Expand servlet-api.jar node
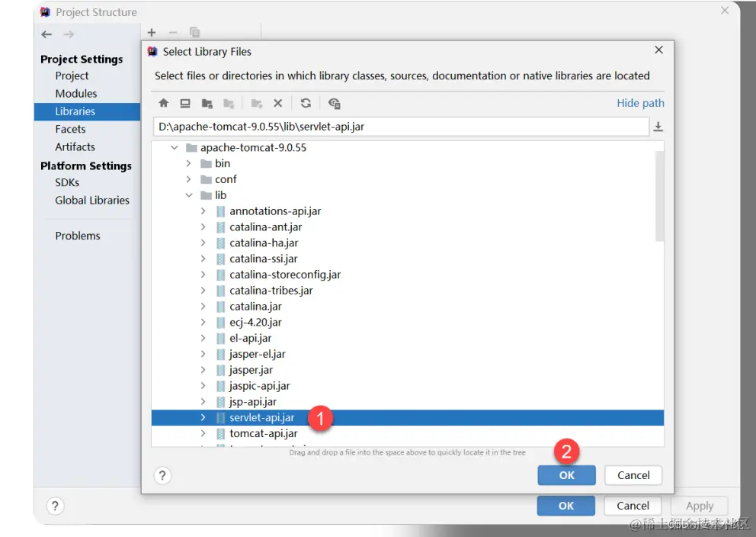 (203, 417)
